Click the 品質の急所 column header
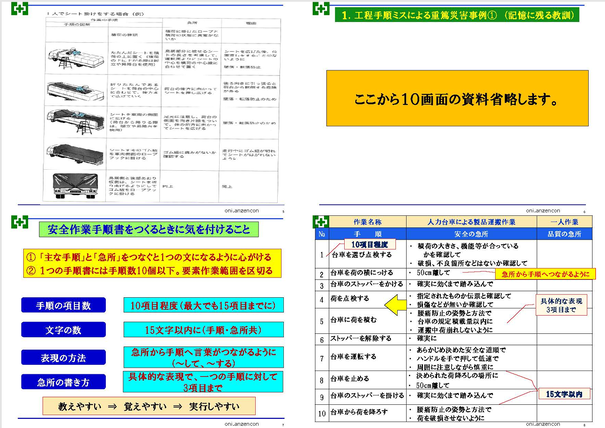 point(564,234)
